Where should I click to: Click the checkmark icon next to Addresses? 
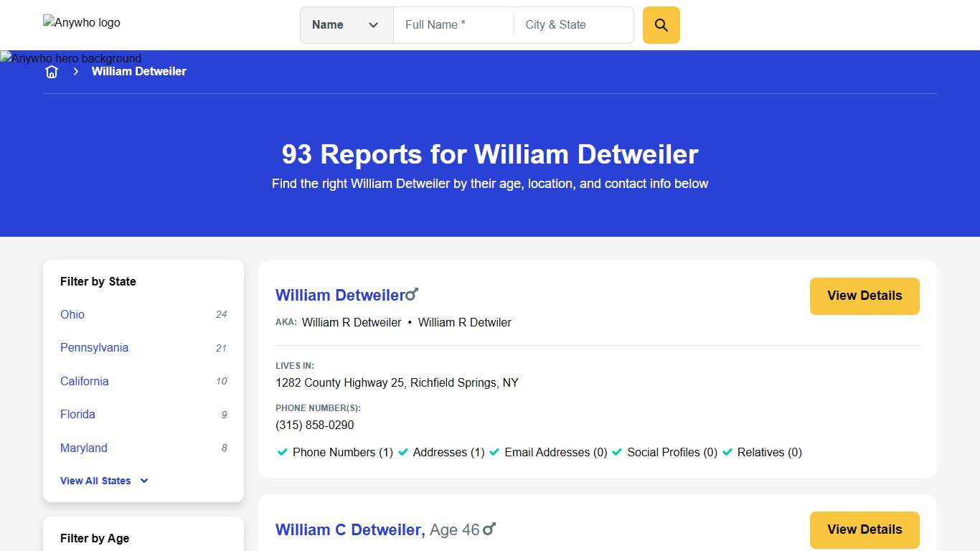403,453
